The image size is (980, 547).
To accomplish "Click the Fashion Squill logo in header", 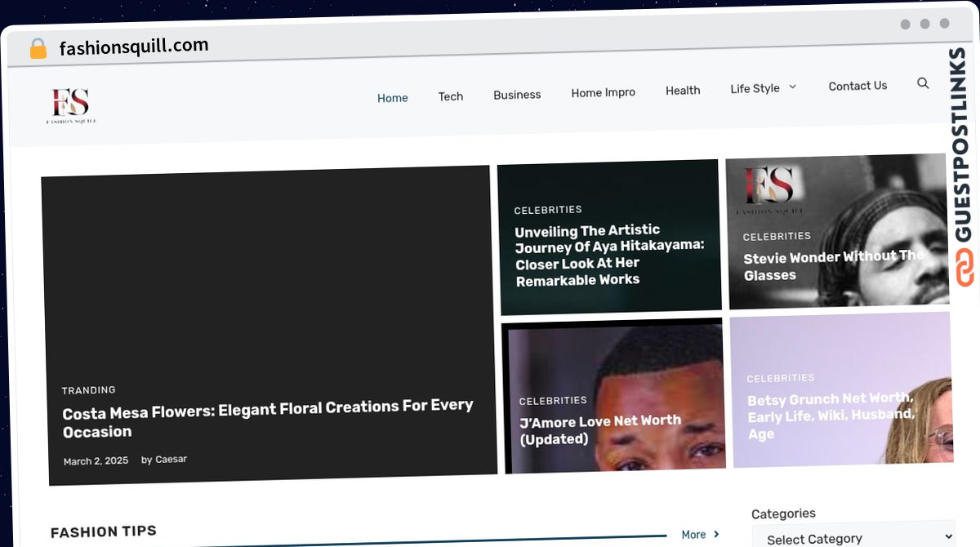I will [x=71, y=105].
